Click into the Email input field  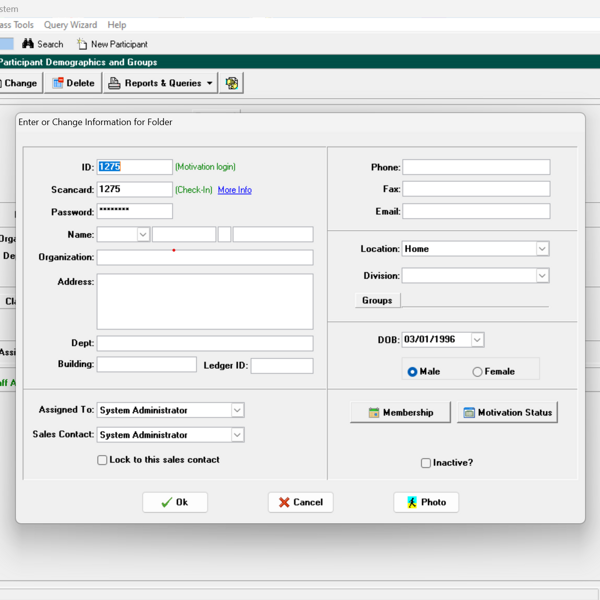476,212
